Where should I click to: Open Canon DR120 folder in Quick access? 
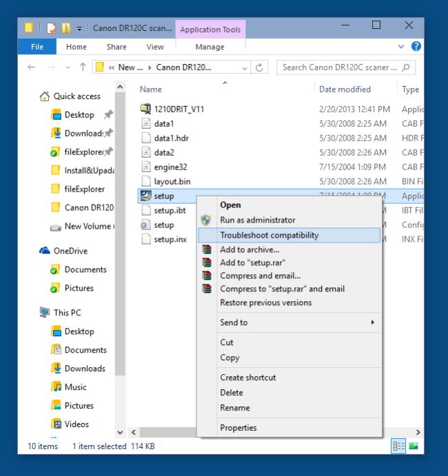(x=89, y=207)
